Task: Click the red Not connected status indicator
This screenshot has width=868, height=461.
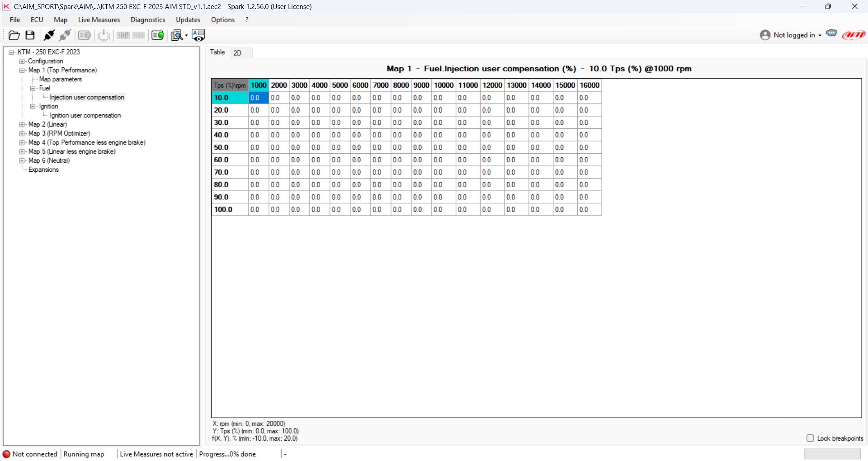Action: point(6,454)
